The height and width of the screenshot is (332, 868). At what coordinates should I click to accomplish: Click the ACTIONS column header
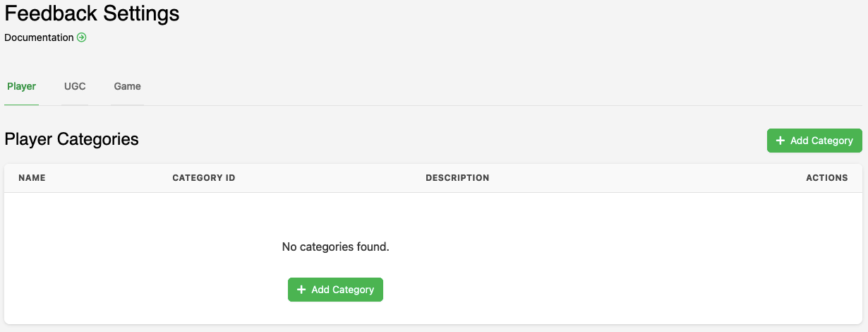coord(826,178)
